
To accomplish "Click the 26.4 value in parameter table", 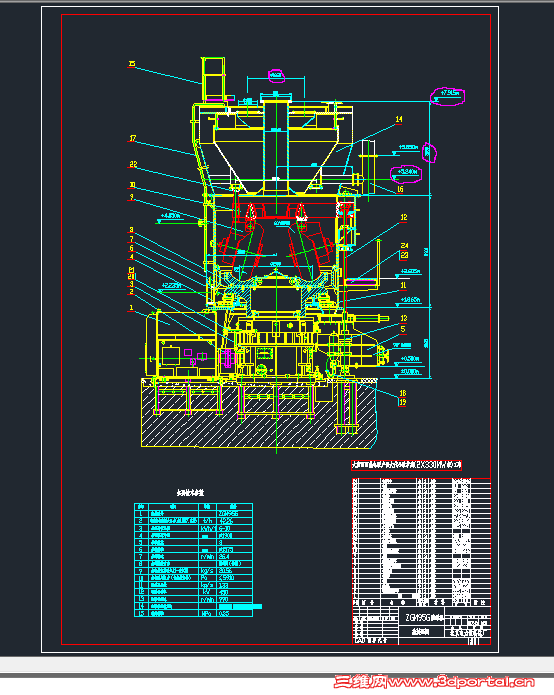I will (x=224, y=557).
